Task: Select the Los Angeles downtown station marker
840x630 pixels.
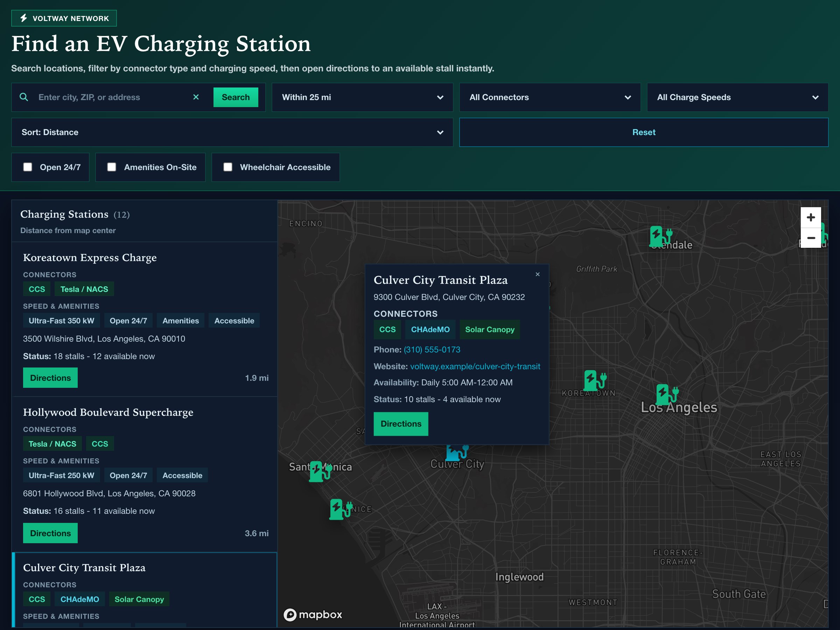Action: pos(667,394)
